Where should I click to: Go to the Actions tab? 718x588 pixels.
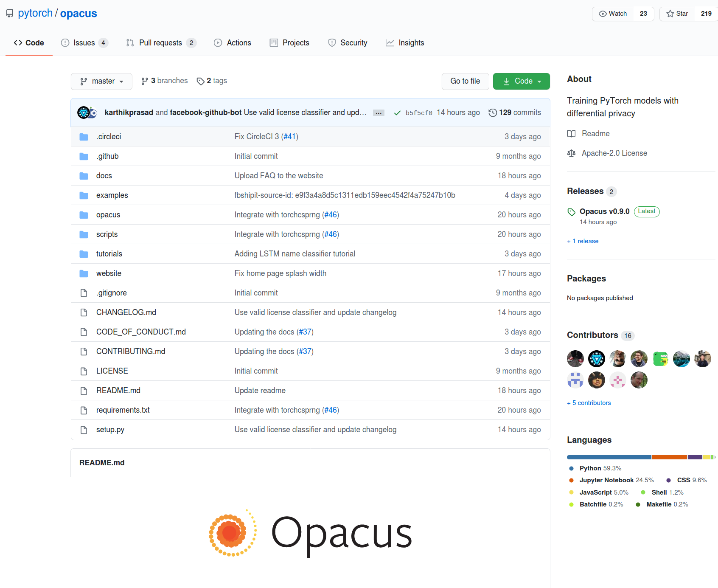tap(233, 43)
